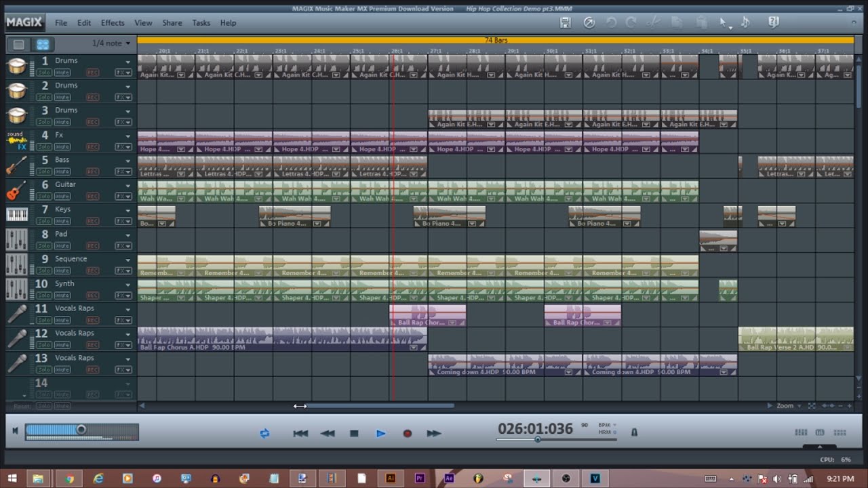Open the Share menu
The image size is (868, 488).
coord(172,23)
